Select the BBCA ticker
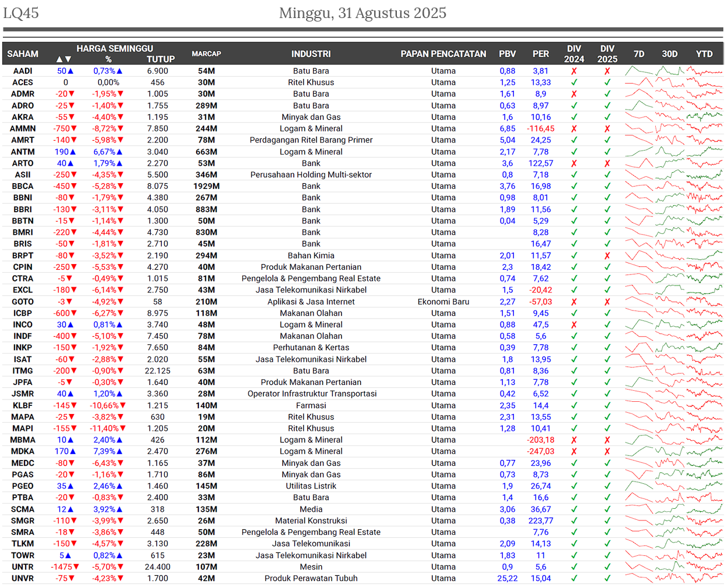Viewport: 728px width, 585px height. [23, 186]
